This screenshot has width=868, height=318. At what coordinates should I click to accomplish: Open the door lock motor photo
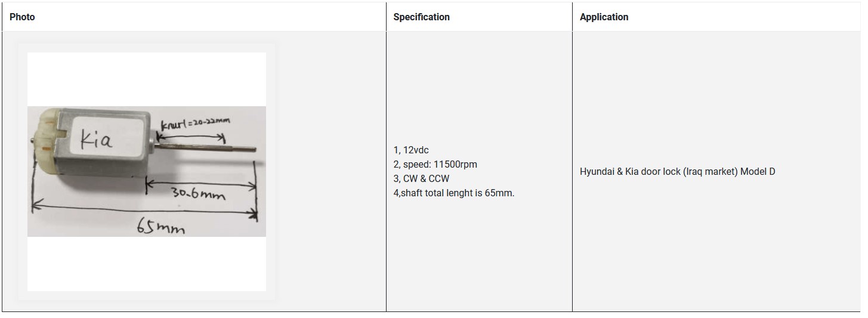[x=147, y=171]
